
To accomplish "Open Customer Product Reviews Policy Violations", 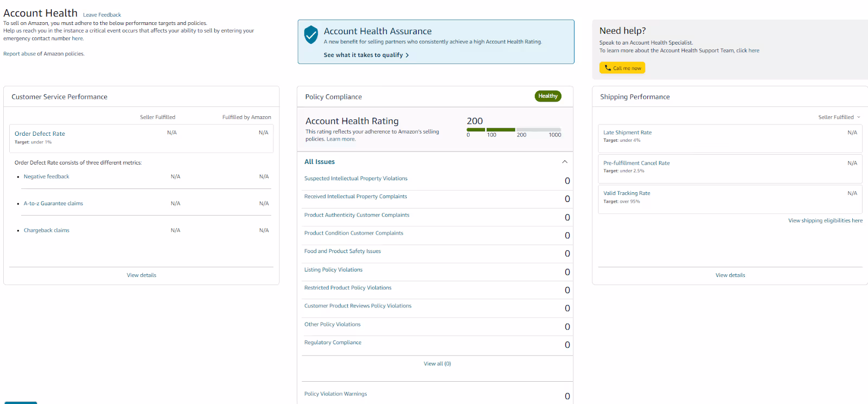I will [x=358, y=306].
